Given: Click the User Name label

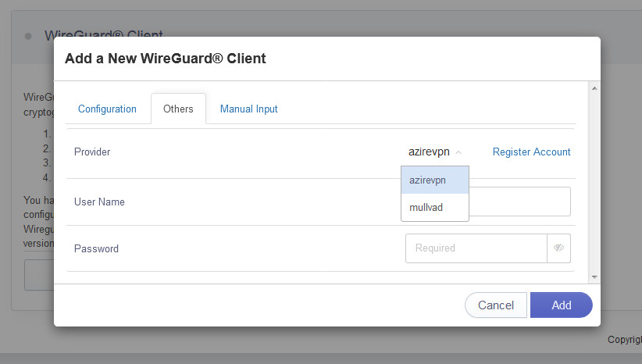Looking at the screenshot, I should tap(99, 202).
